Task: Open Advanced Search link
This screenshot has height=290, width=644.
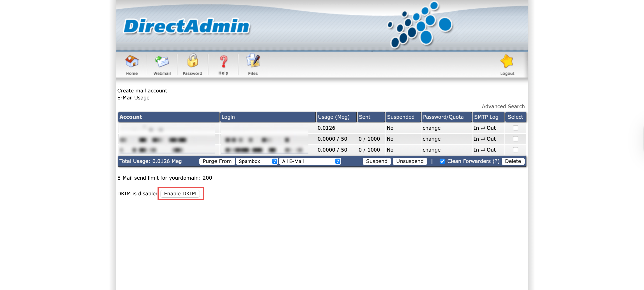Action: coord(503,106)
